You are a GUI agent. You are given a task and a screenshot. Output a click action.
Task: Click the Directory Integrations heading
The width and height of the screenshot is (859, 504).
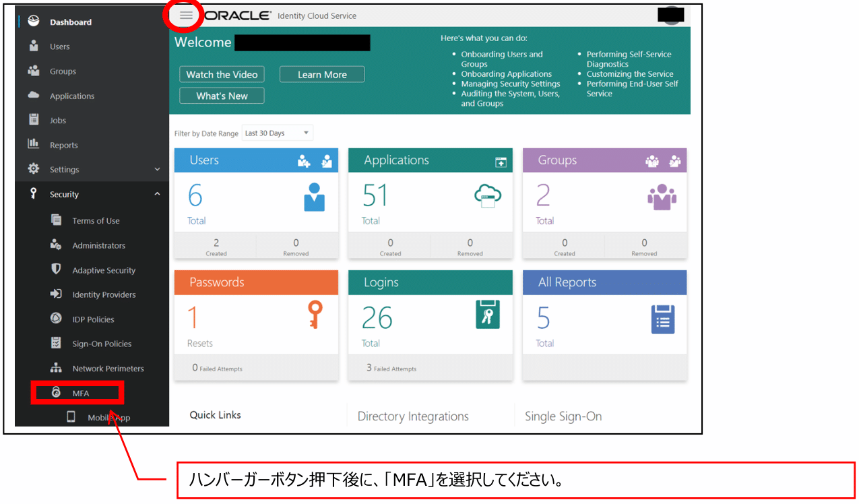click(413, 416)
